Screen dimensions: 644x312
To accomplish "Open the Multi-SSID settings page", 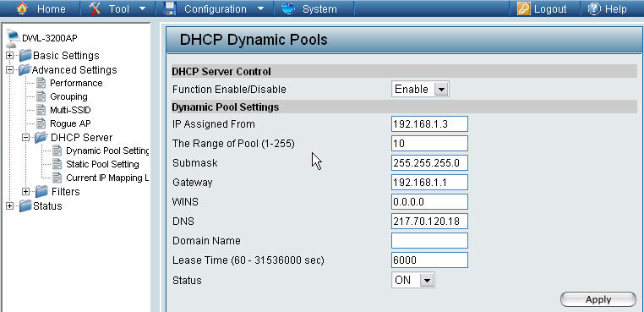I will coord(70,110).
